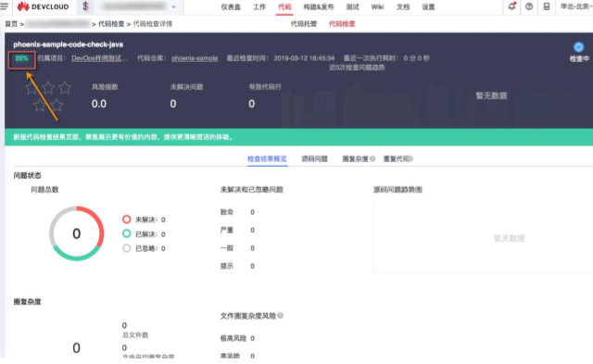Image resolution: width=593 pixels, height=364 pixels.
Task: Click the 圈复杂度 section heading
Action: [x=27, y=302]
